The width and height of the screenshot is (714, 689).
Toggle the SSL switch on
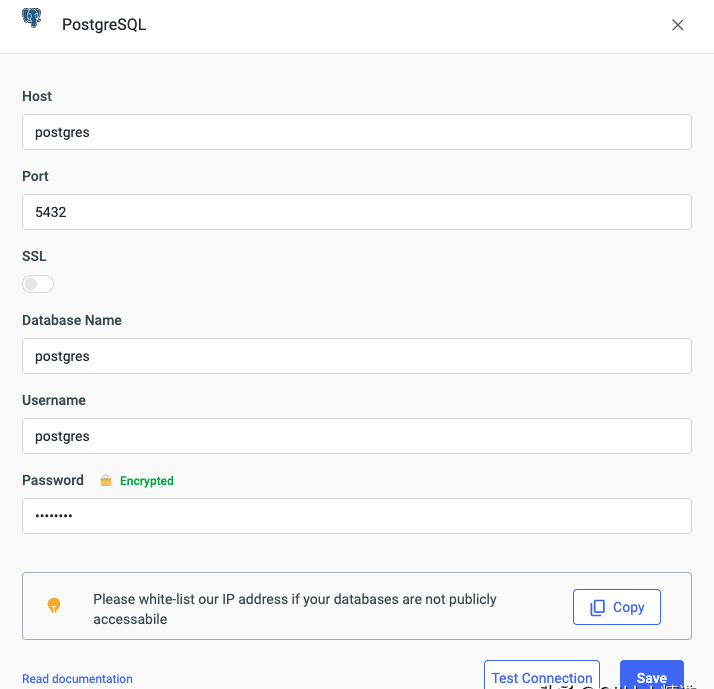click(x=38, y=284)
